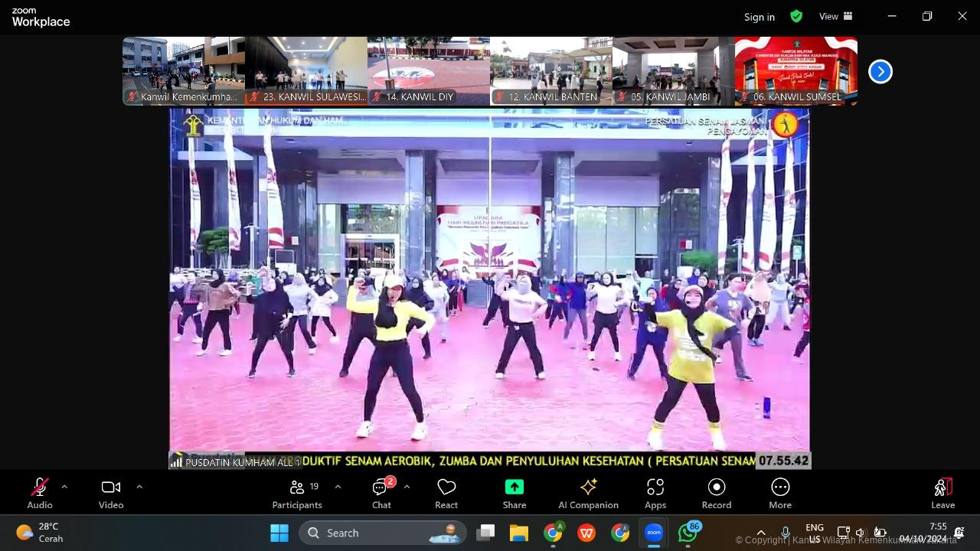Screen dimensions: 980x551
Task: Open the React emoji menu
Action: tap(446, 493)
